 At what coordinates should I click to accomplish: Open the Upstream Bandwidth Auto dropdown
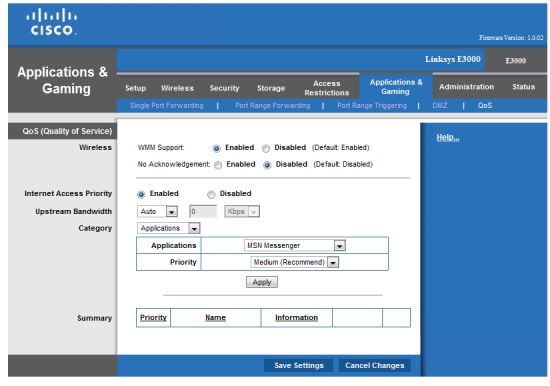157,211
